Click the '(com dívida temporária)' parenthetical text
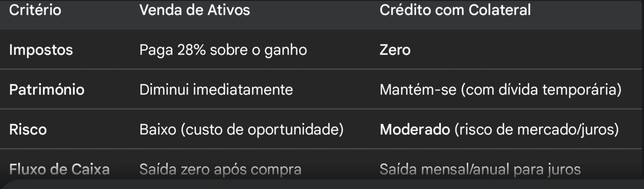The height and width of the screenshot is (189, 644). [541, 90]
